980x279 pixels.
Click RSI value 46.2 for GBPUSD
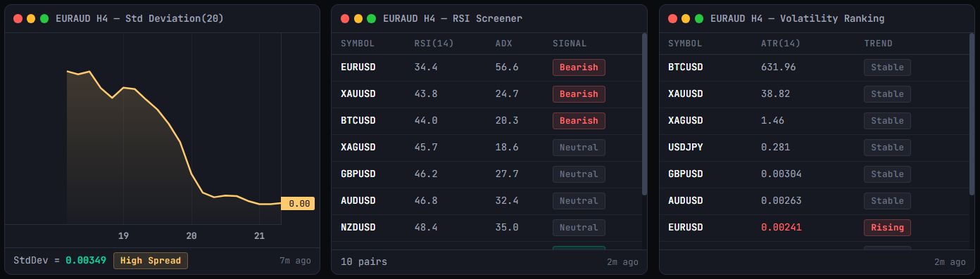(x=426, y=174)
